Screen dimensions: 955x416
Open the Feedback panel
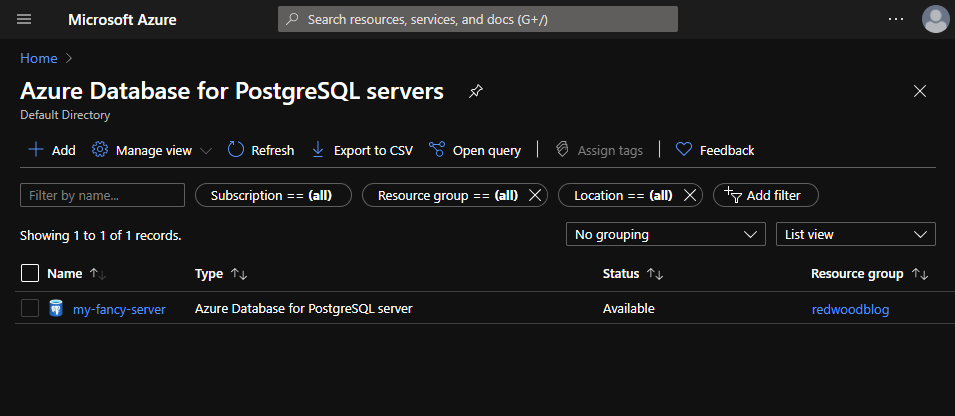click(715, 150)
